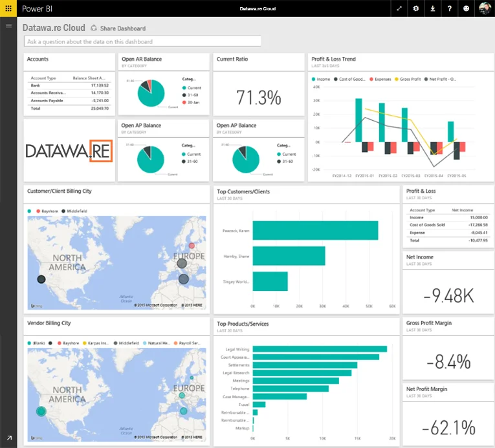Screen dimensions: 495x448
Task: Open the Net Income tile title
Action: click(419, 257)
